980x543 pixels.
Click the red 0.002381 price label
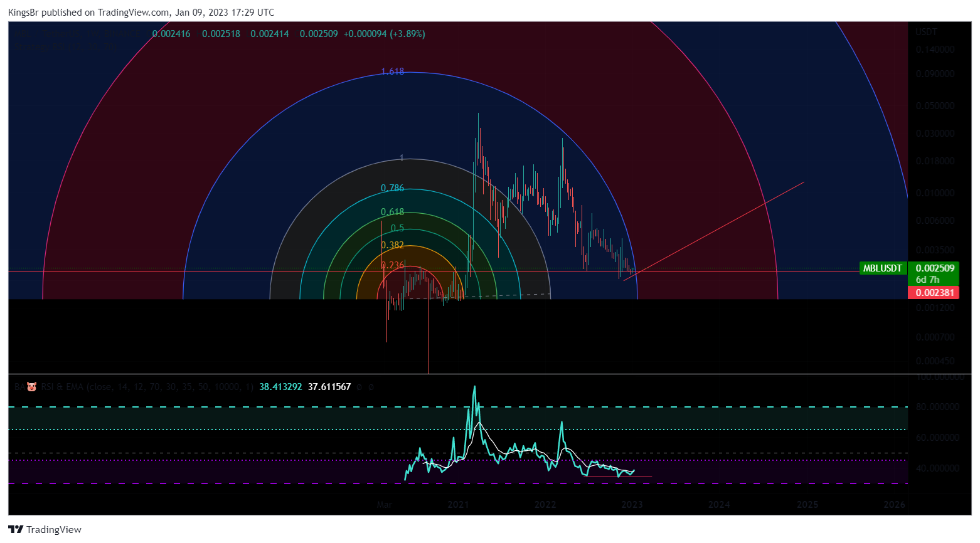[934, 293]
